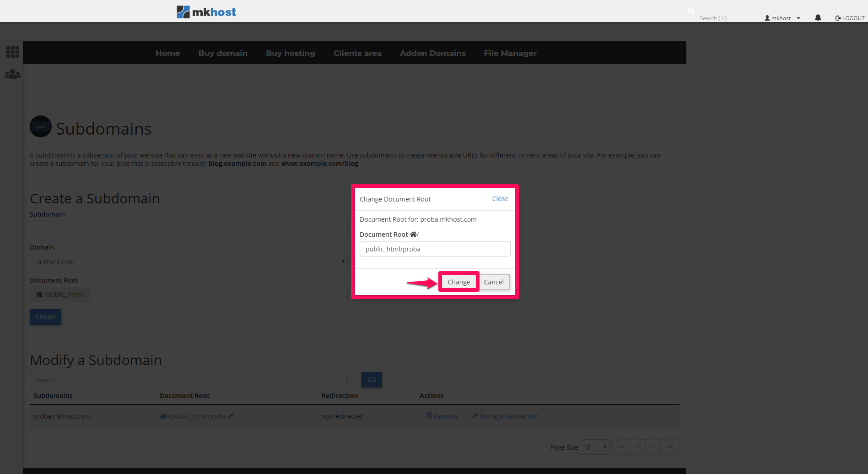Open Addon Domains menu item
Screen dimensions: 868x474
432,53
